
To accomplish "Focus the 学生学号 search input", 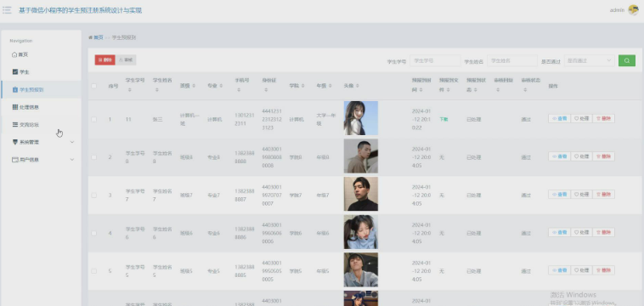I will pyautogui.click(x=435, y=60).
